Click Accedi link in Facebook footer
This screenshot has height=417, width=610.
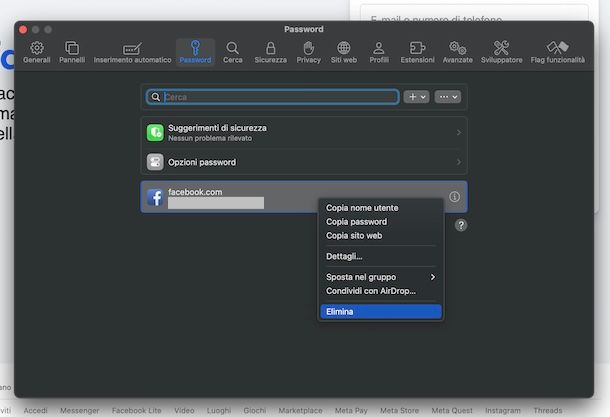[x=35, y=410]
